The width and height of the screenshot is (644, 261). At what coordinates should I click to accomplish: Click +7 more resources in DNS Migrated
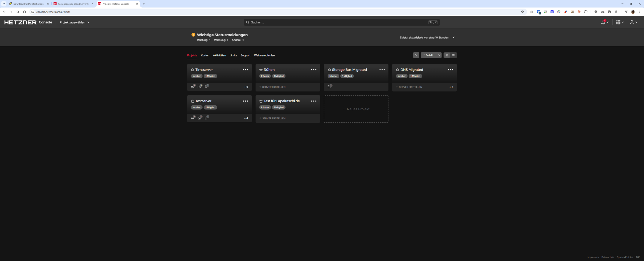point(451,87)
